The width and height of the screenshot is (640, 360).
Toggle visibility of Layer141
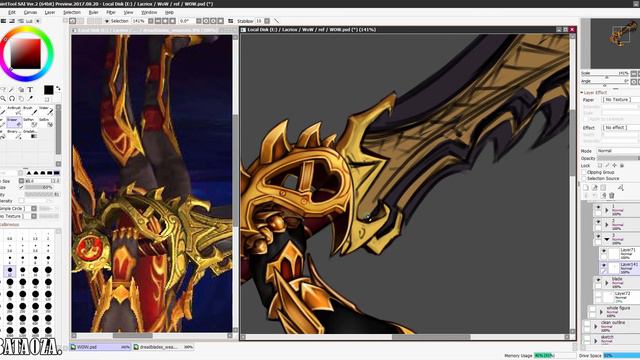click(604, 265)
